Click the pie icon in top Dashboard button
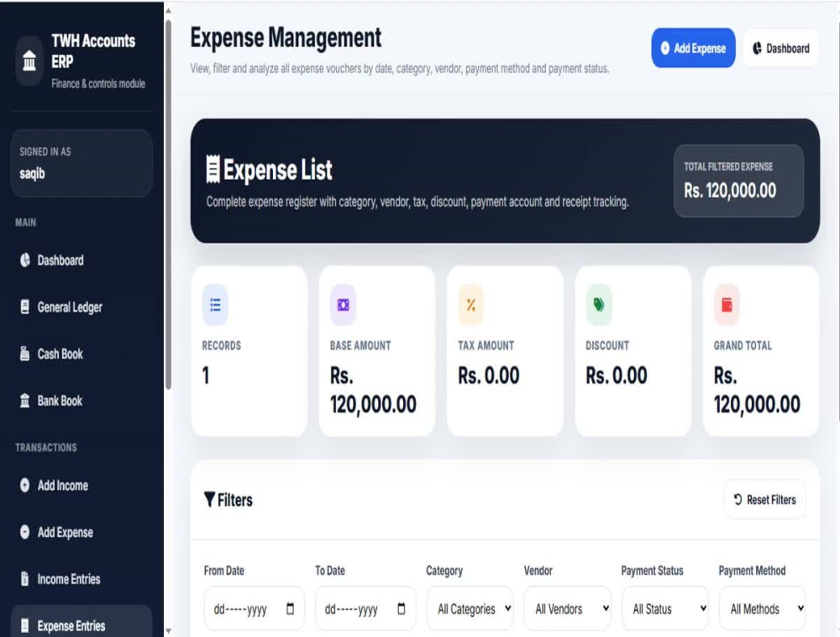This screenshot has height=637, width=840. coord(757,48)
